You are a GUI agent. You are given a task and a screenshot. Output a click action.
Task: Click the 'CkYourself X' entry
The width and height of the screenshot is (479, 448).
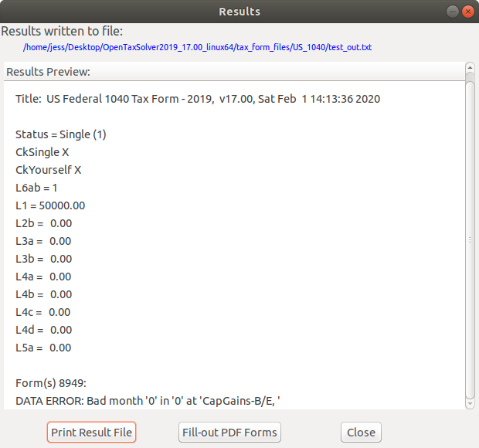(x=49, y=170)
